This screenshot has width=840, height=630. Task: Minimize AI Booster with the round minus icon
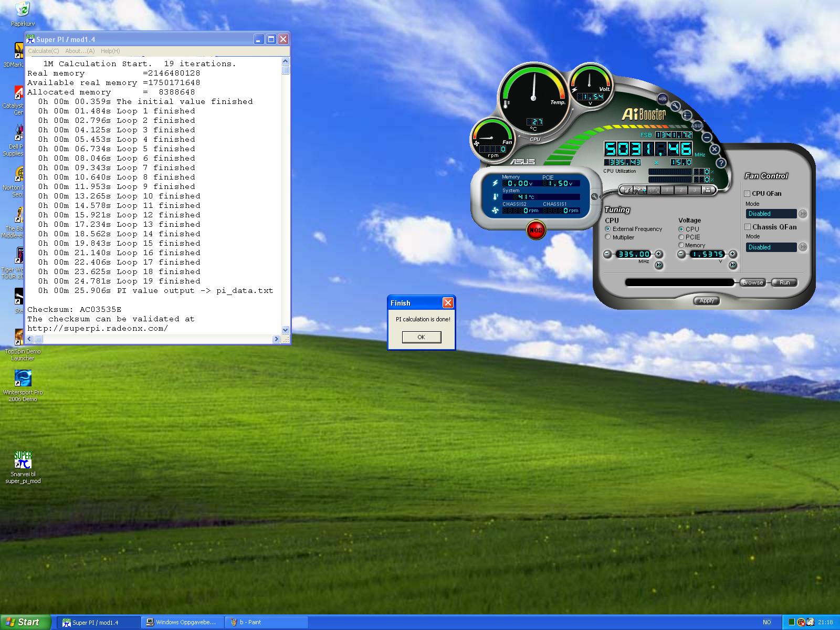click(x=707, y=137)
